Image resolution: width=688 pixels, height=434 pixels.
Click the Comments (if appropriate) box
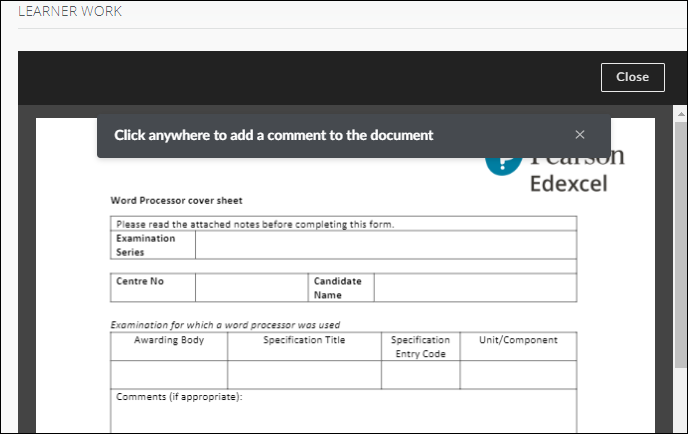(343, 412)
